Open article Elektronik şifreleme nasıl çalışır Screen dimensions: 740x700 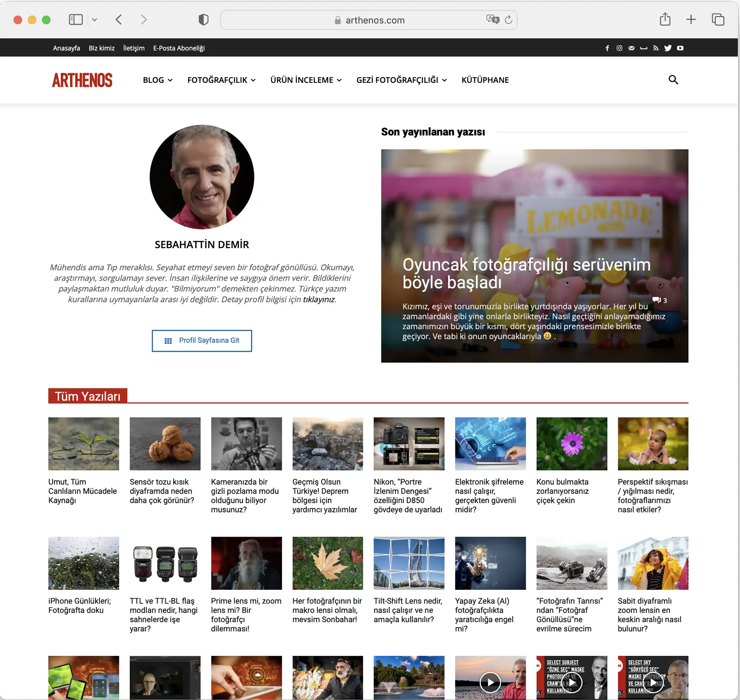[x=489, y=495]
